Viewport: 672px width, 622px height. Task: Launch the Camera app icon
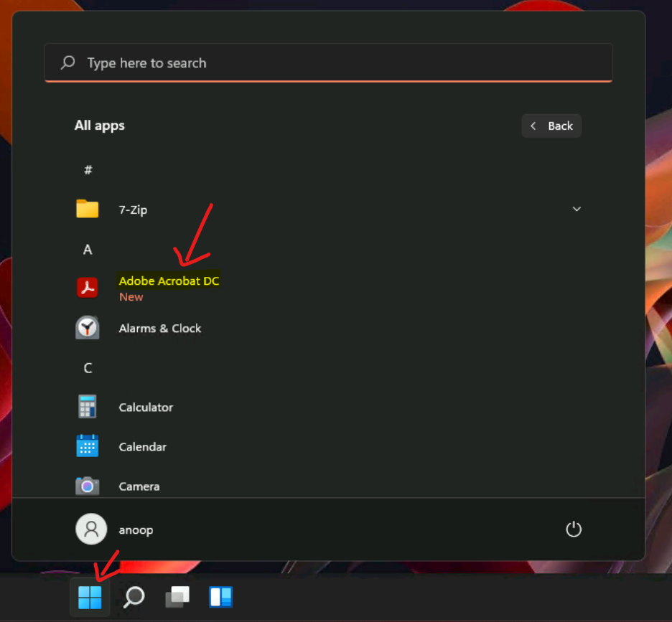click(87, 486)
